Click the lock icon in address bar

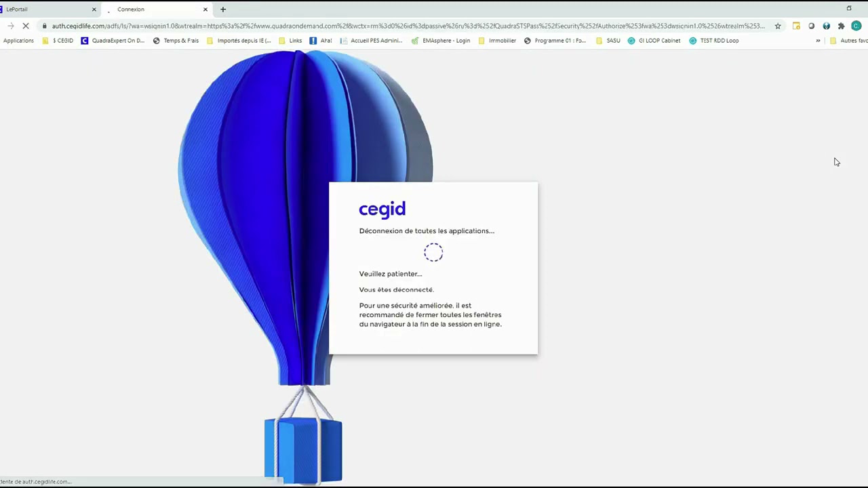click(x=44, y=26)
